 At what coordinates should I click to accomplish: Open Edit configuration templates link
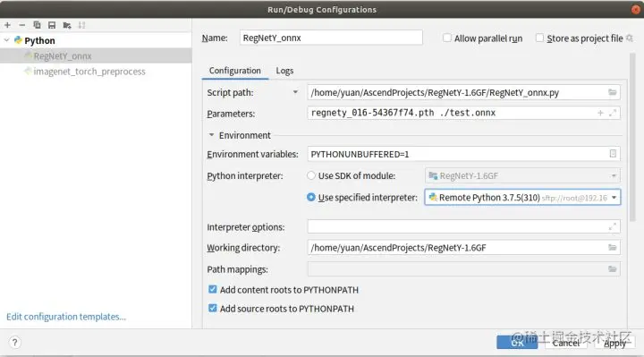pyautogui.click(x=66, y=317)
